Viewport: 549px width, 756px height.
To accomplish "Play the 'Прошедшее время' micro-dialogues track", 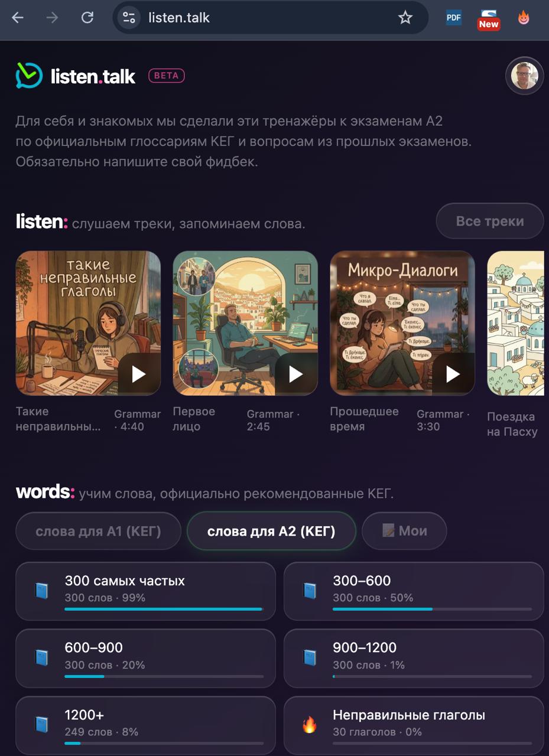I will (453, 374).
